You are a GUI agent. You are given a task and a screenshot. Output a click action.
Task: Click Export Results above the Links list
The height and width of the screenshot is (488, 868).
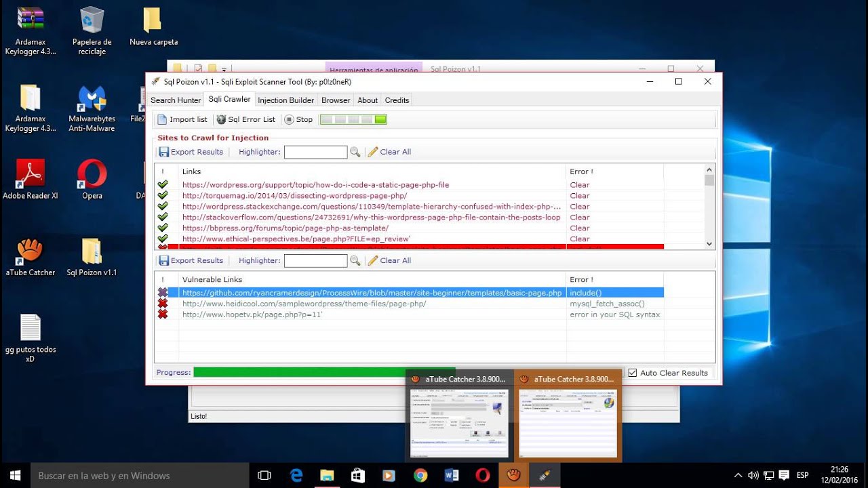pyautogui.click(x=191, y=152)
